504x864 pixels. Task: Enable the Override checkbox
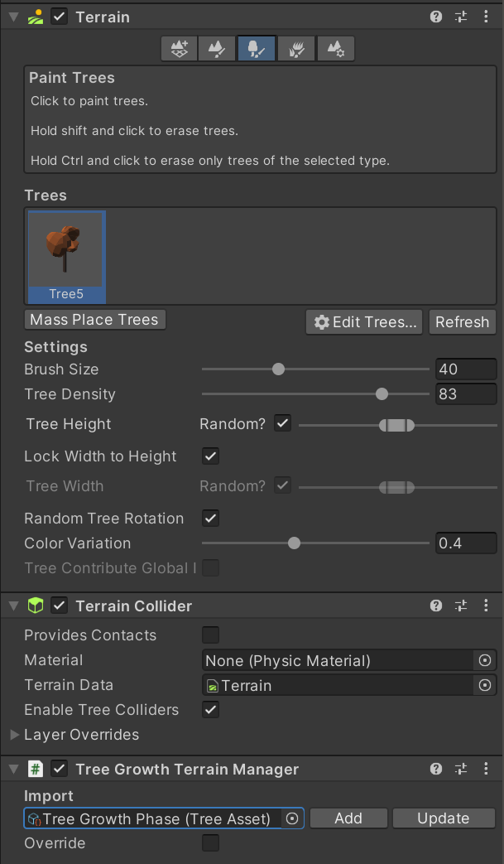tap(211, 843)
